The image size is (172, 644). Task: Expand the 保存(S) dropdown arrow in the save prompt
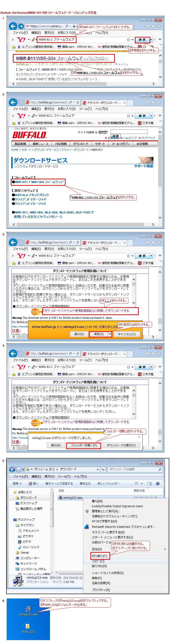coord(110,334)
